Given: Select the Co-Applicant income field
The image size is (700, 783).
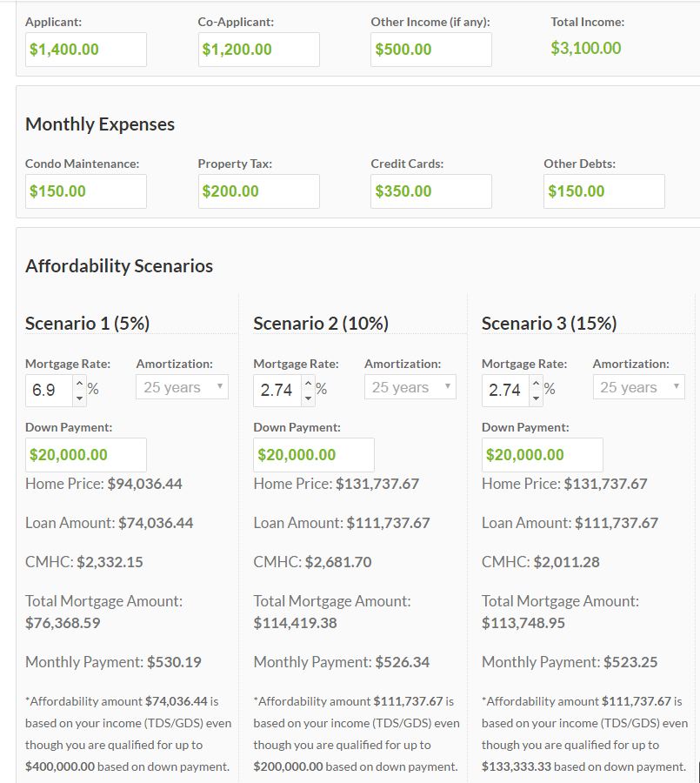Looking at the screenshot, I should (x=258, y=50).
